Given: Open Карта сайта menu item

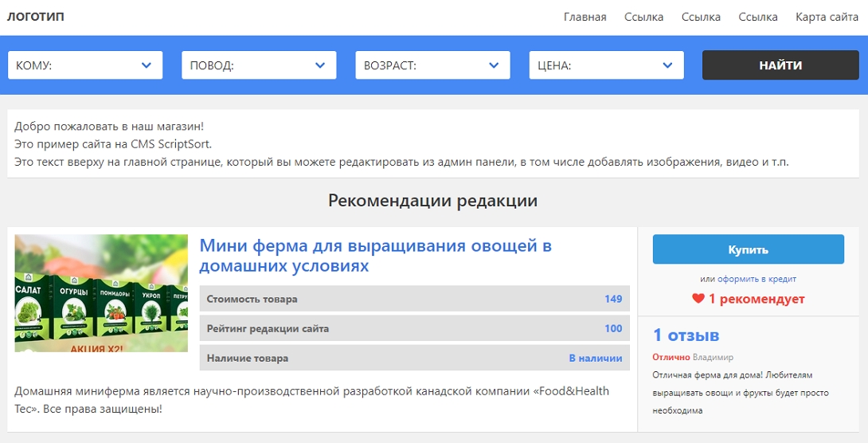Looking at the screenshot, I should (x=827, y=17).
